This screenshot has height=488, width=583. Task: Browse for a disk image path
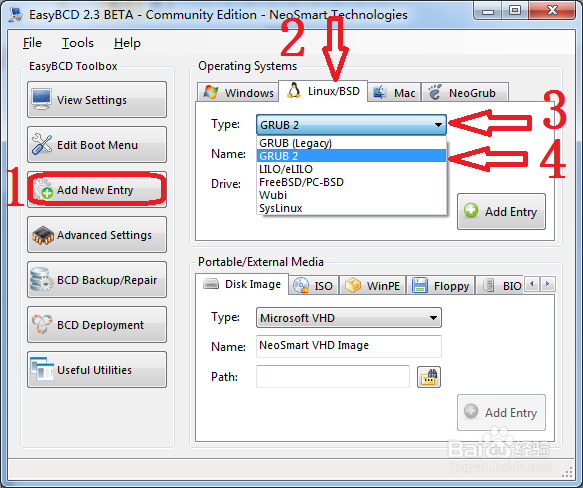point(429,377)
